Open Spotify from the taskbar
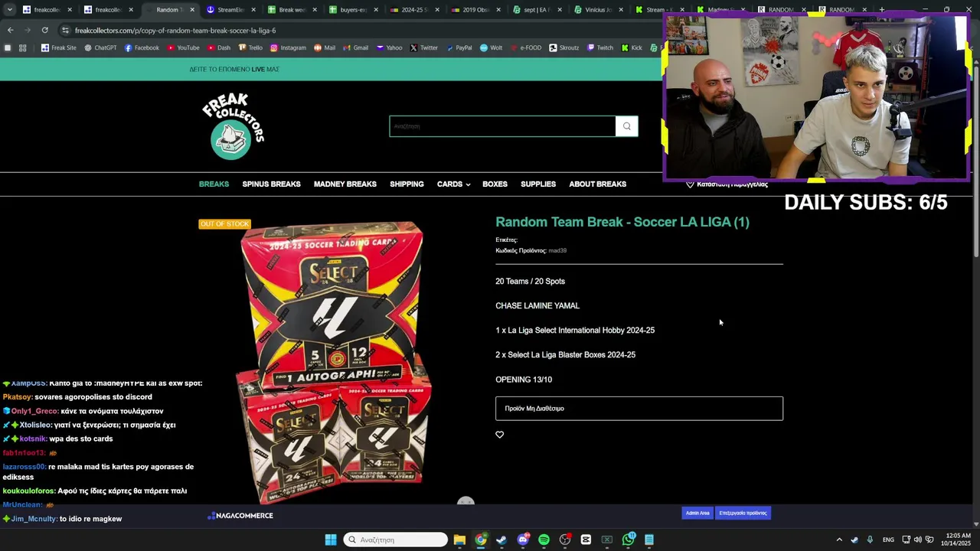980x551 pixels. tap(544, 540)
